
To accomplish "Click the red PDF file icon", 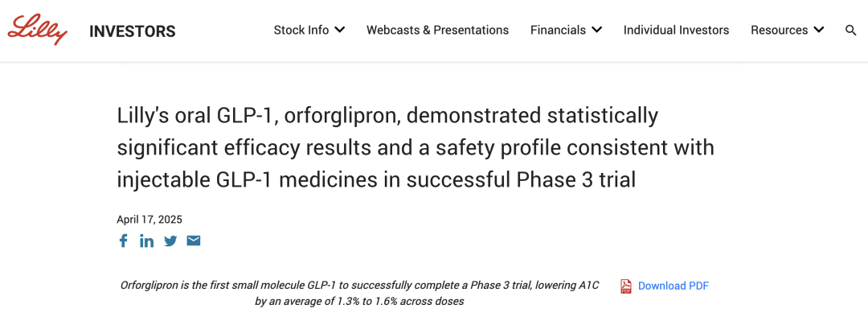I will click(x=626, y=286).
